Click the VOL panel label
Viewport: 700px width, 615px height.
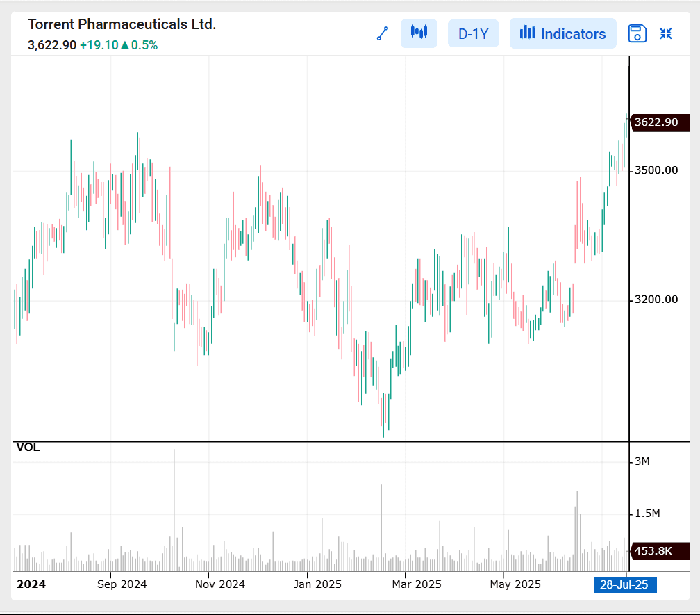(x=28, y=447)
